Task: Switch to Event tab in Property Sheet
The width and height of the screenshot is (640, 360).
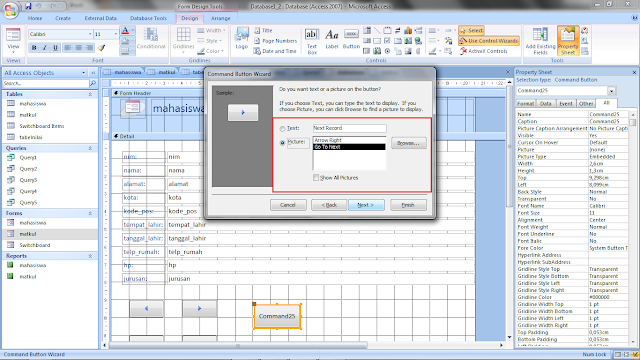Action: point(566,104)
